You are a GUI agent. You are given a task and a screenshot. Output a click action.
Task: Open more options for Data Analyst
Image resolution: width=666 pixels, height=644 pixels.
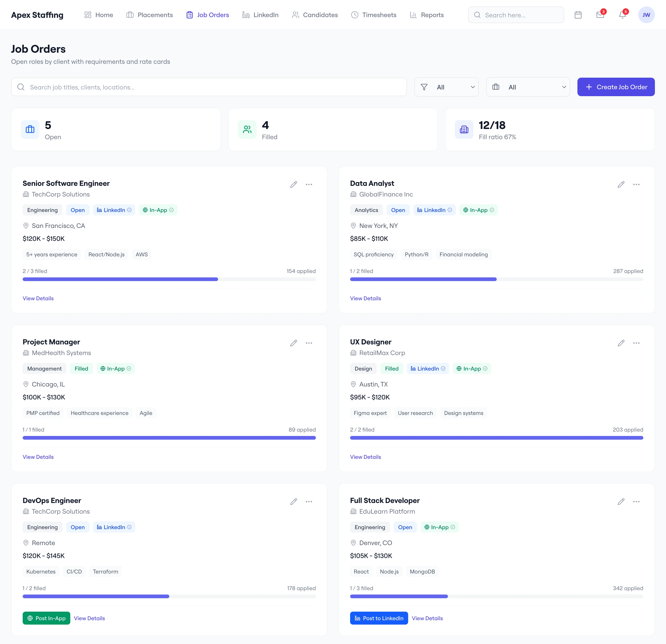tap(636, 184)
